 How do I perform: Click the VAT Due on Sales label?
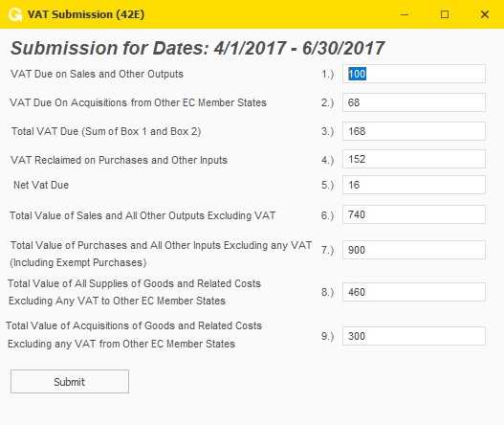pos(98,74)
